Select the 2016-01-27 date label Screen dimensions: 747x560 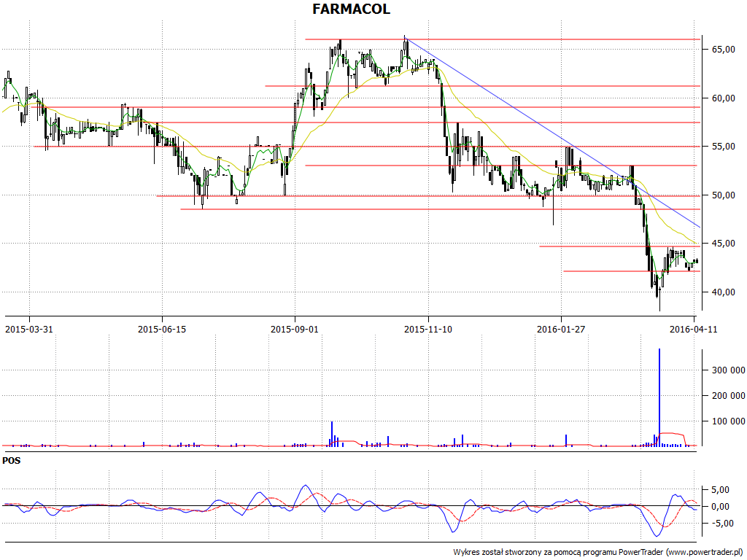tap(561, 330)
